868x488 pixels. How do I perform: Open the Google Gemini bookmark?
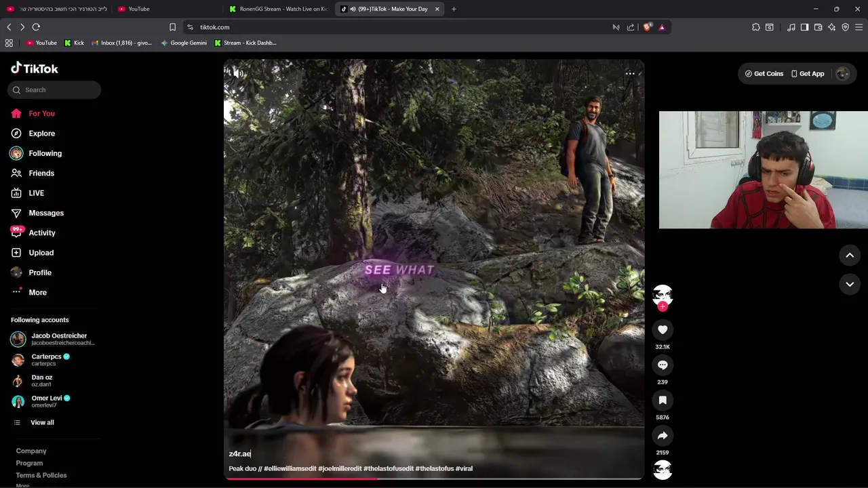[x=184, y=43]
